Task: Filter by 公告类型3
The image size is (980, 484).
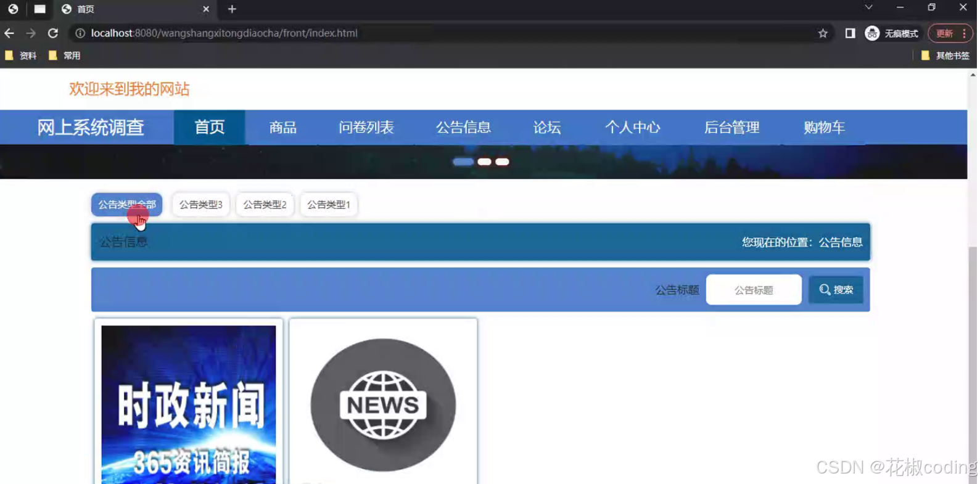Action: [201, 205]
